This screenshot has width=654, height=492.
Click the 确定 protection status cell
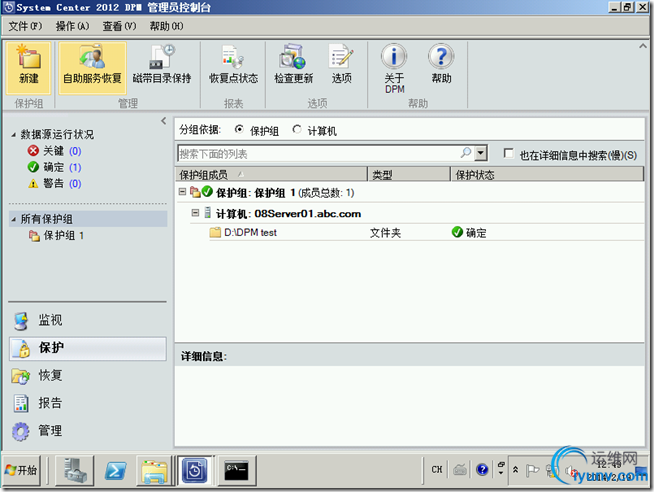coord(469,232)
